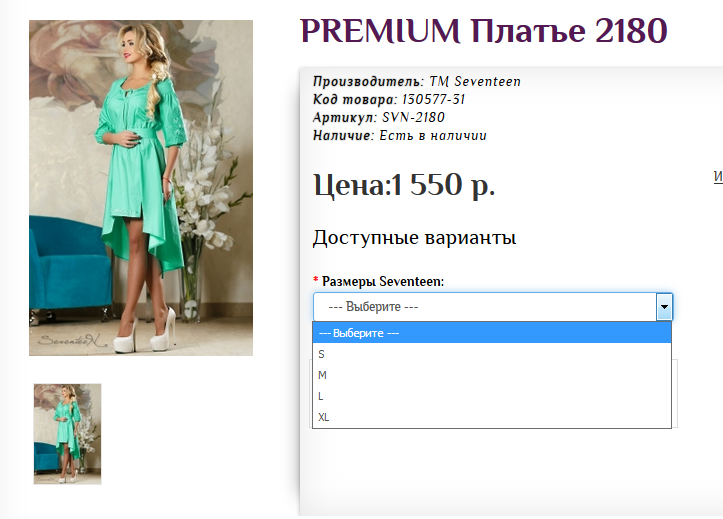This screenshot has height=519, width=723.
Task: Choose size S from the list
Action: click(492, 354)
